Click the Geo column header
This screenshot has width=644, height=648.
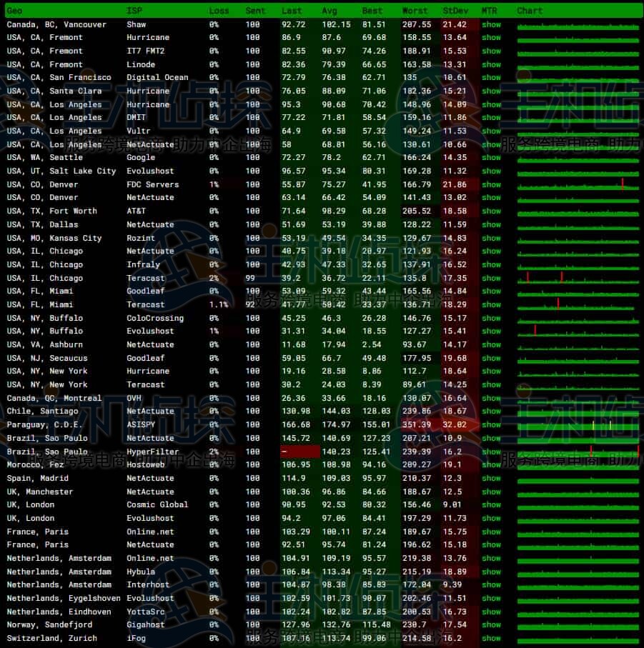coord(14,11)
